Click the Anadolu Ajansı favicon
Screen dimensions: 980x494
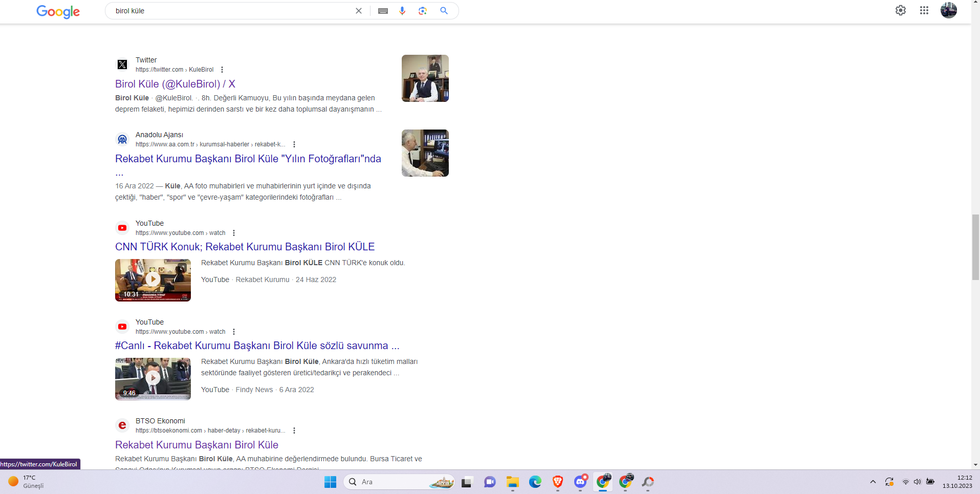click(x=122, y=139)
